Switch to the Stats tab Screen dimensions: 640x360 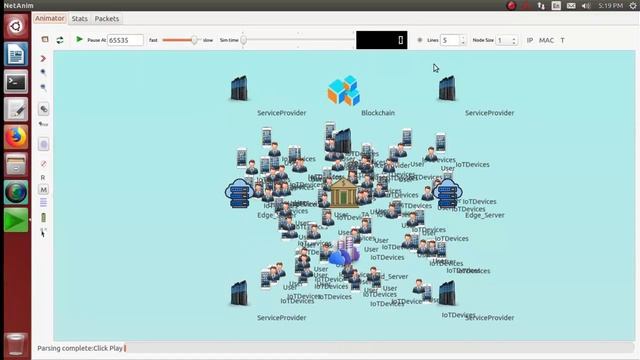(x=79, y=19)
